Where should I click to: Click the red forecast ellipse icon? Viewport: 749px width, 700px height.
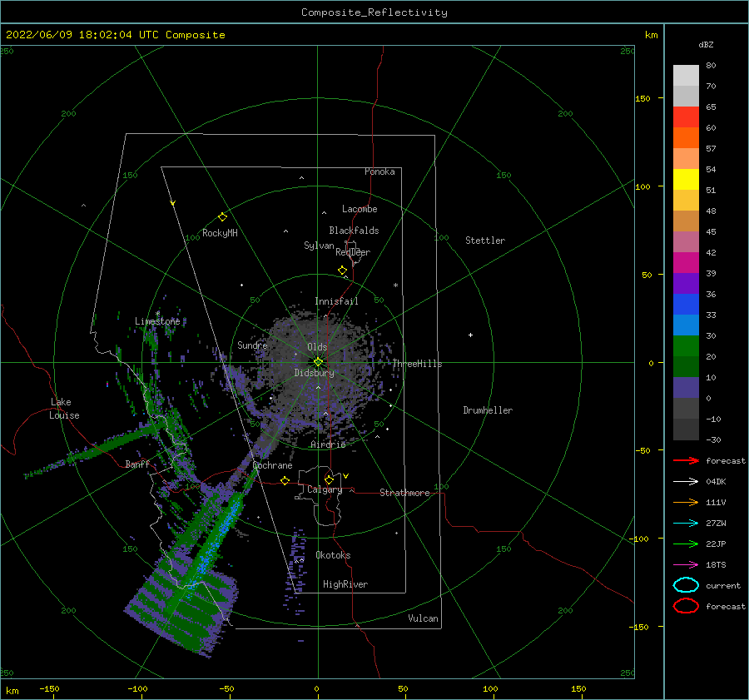[686, 606]
